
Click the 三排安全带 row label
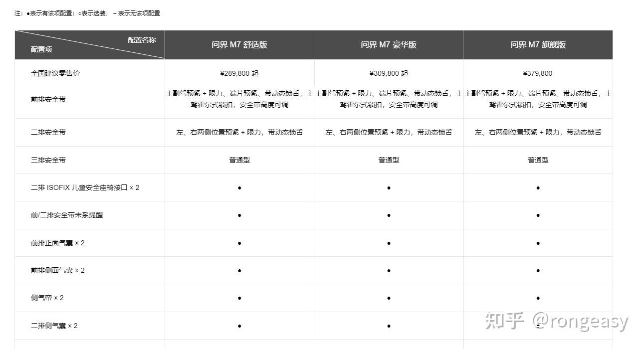(48, 160)
